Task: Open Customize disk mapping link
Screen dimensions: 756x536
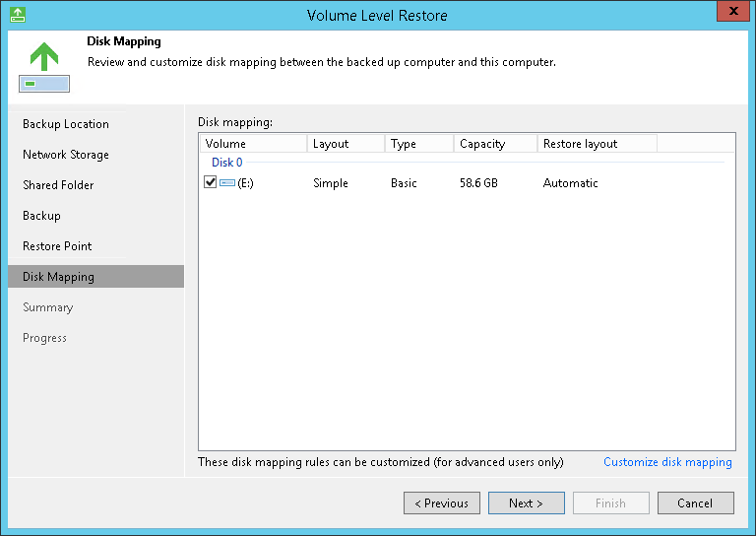Action: click(x=667, y=462)
